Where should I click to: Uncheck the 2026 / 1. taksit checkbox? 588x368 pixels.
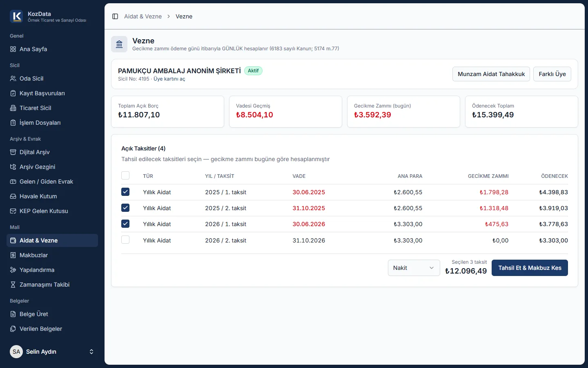125,224
